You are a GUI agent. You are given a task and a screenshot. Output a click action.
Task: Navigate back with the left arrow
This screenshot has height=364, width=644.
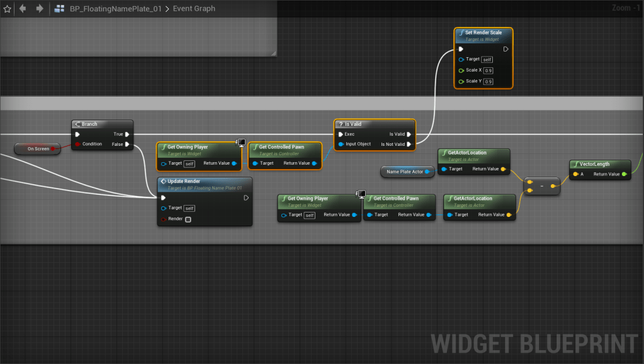tap(23, 9)
